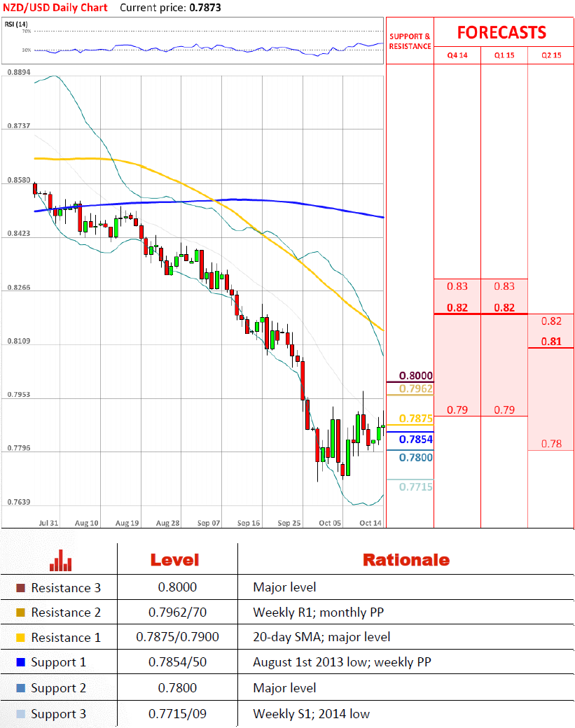This screenshot has width=575, height=728.
Task: Select the 'NZD/USD Daily Chart' title
Action: point(55,8)
